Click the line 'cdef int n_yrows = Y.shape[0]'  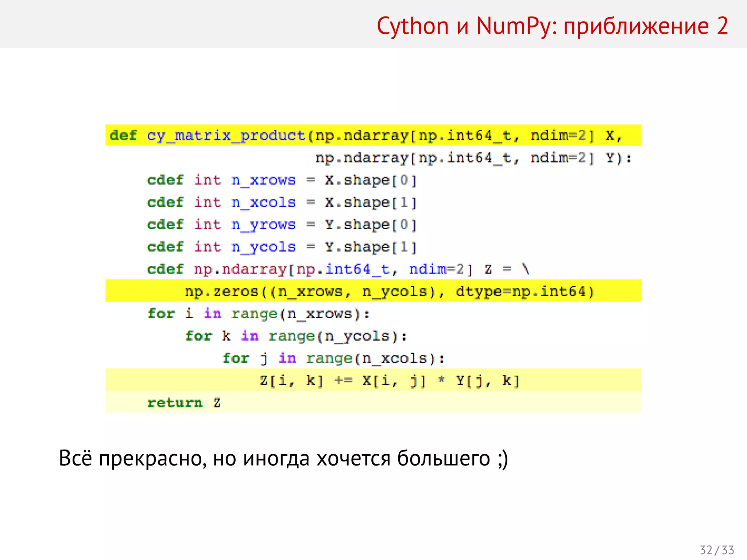point(282,225)
